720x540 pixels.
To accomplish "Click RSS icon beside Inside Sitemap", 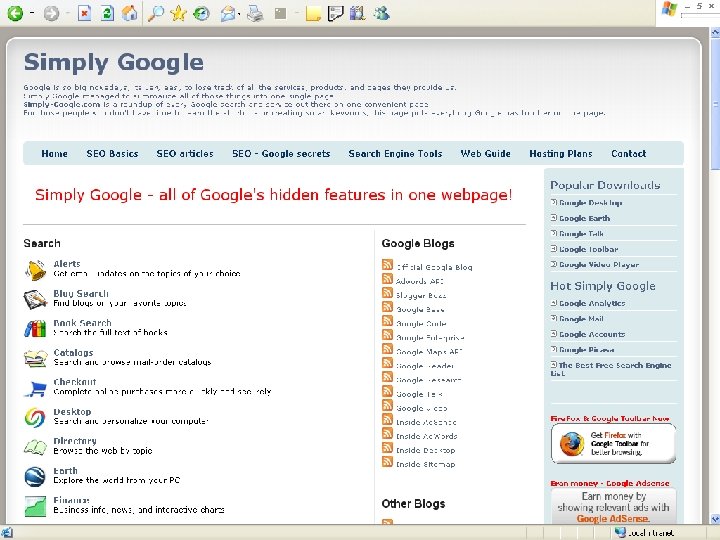I will click(x=388, y=462).
